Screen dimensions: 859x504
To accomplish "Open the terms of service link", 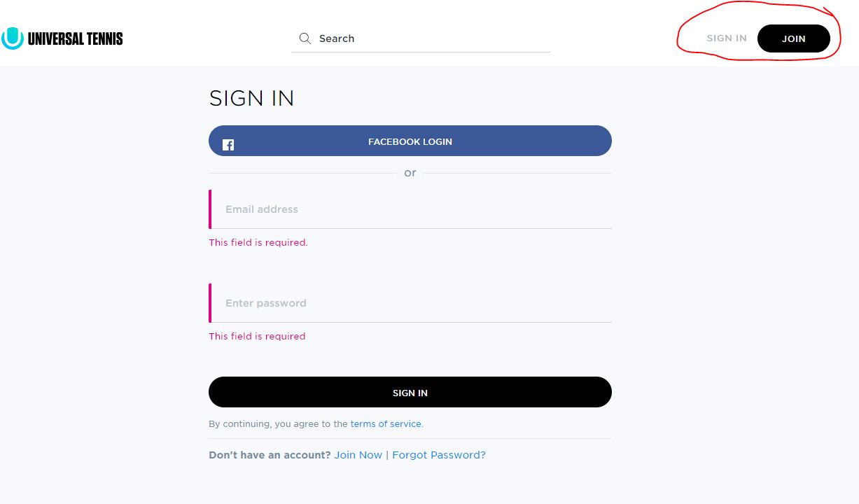I will [x=386, y=424].
